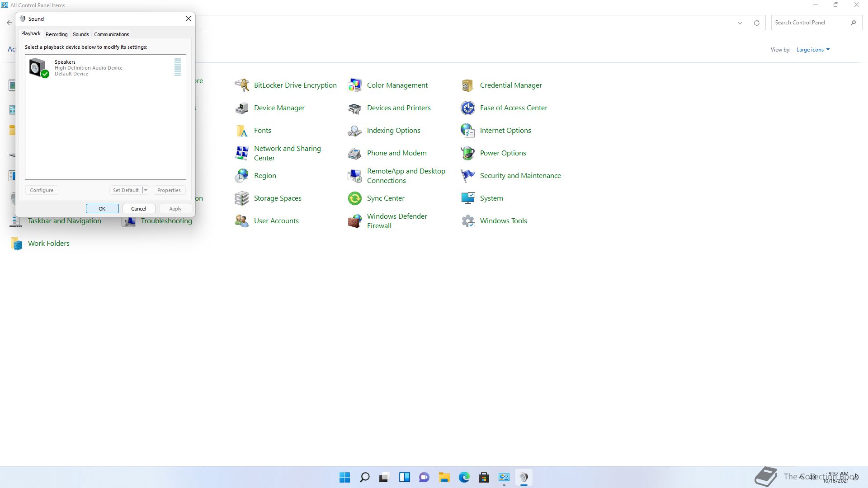
Task: Close the Sound dialog window
Action: click(189, 19)
